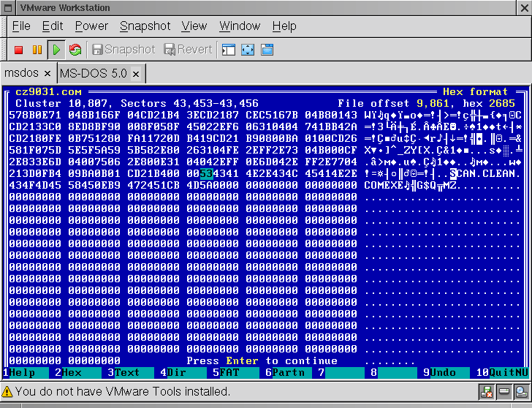Click the 'COMEXE' ASCII text
This screenshot has width=532, height=408.
[x=384, y=185]
